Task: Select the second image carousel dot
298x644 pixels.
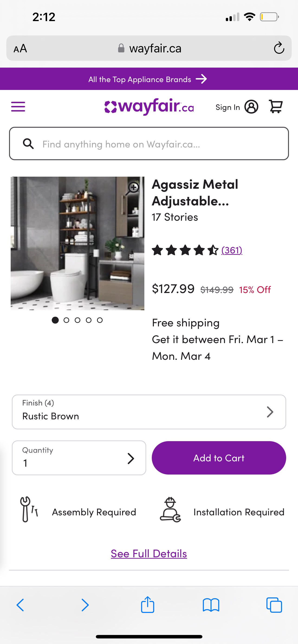Action: coord(66,320)
